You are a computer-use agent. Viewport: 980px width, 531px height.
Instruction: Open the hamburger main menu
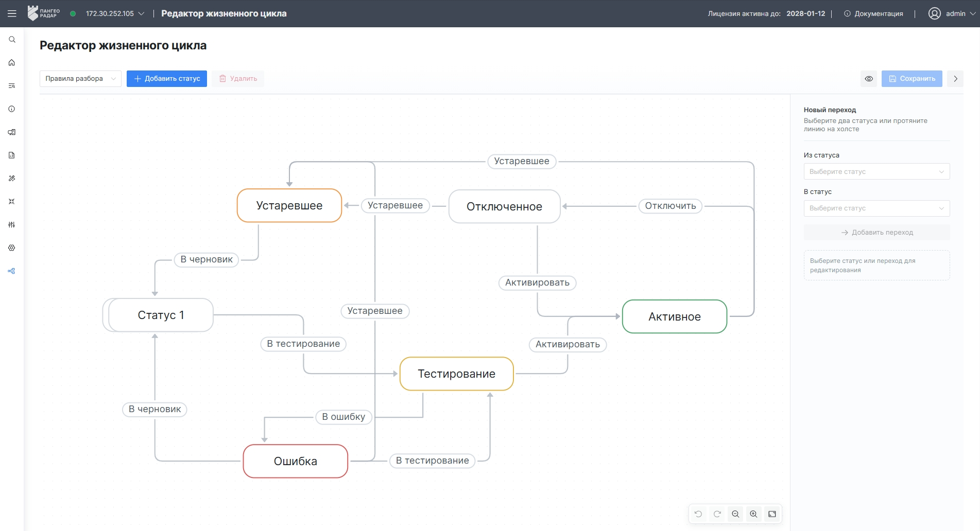(x=12, y=13)
